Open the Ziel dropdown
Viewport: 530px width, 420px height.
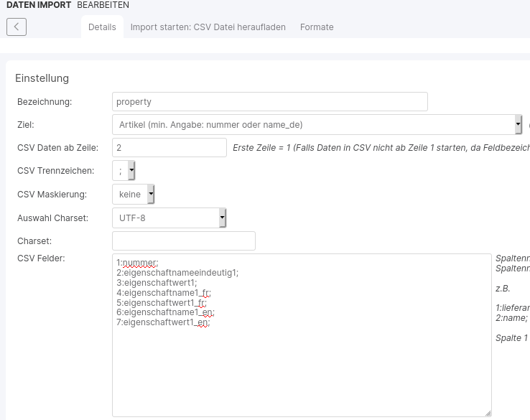point(317,125)
